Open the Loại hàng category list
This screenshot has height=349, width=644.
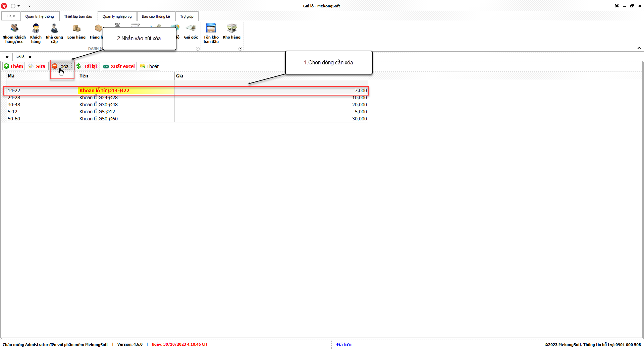[76, 32]
